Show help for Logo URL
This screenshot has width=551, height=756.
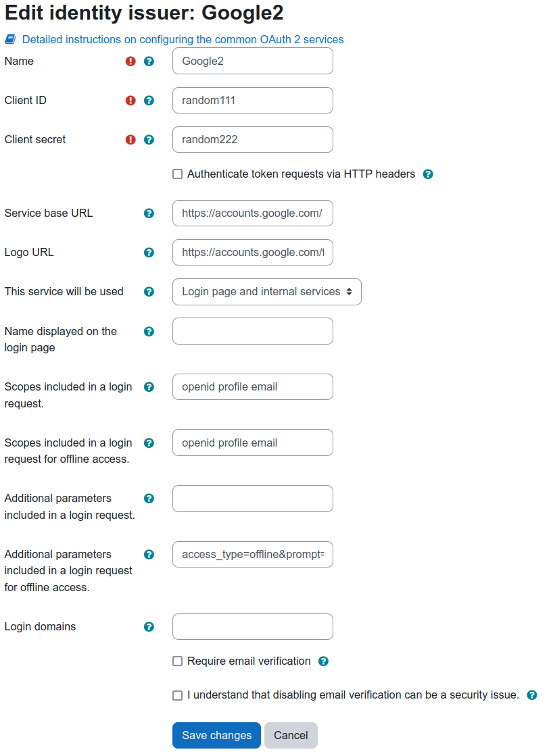click(149, 252)
